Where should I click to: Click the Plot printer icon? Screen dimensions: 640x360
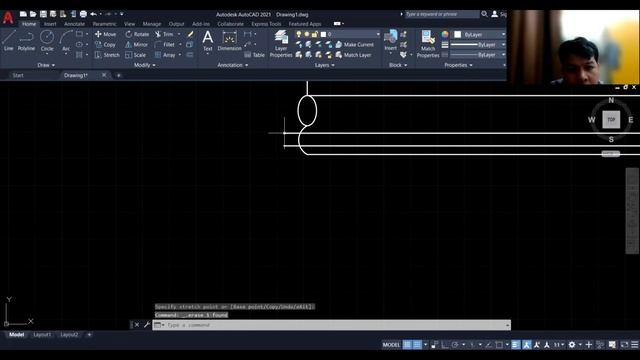pos(83,14)
